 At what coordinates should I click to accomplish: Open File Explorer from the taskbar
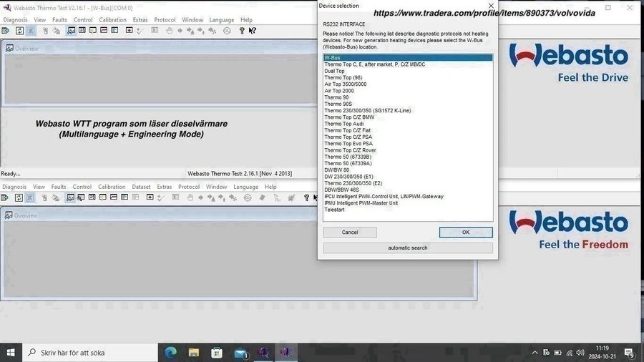point(194,353)
